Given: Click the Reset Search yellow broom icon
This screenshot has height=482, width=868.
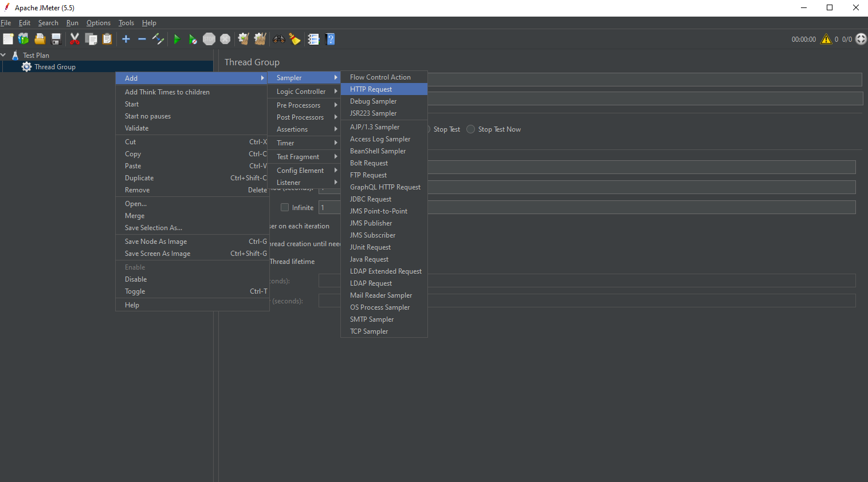Looking at the screenshot, I should [x=294, y=39].
